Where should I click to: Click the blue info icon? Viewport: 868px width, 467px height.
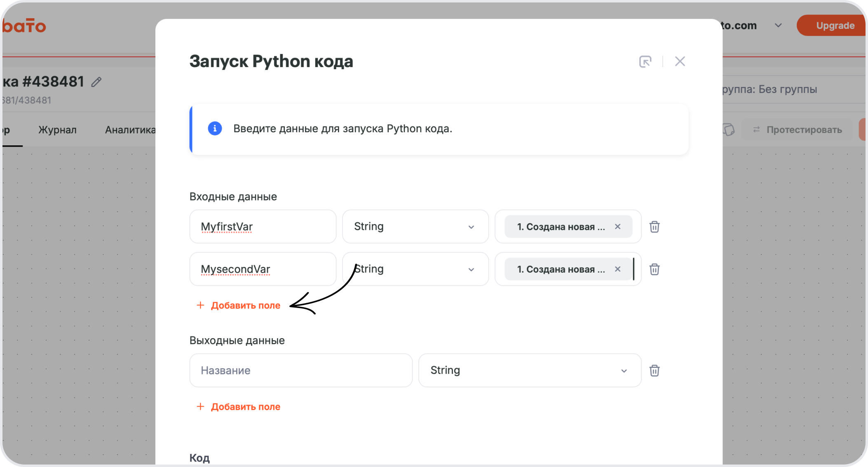point(215,128)
